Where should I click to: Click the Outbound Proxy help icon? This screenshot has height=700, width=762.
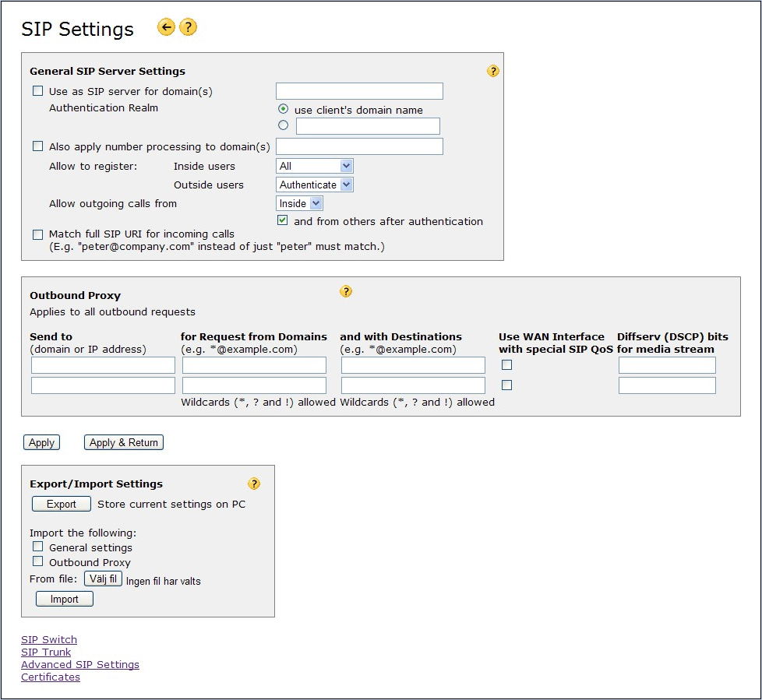pos(347,292)
